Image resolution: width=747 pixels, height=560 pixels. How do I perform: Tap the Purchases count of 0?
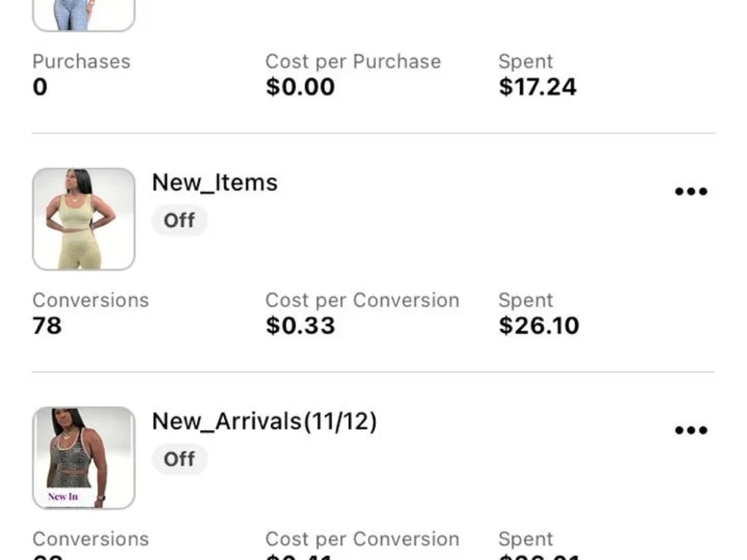[40, 87]
